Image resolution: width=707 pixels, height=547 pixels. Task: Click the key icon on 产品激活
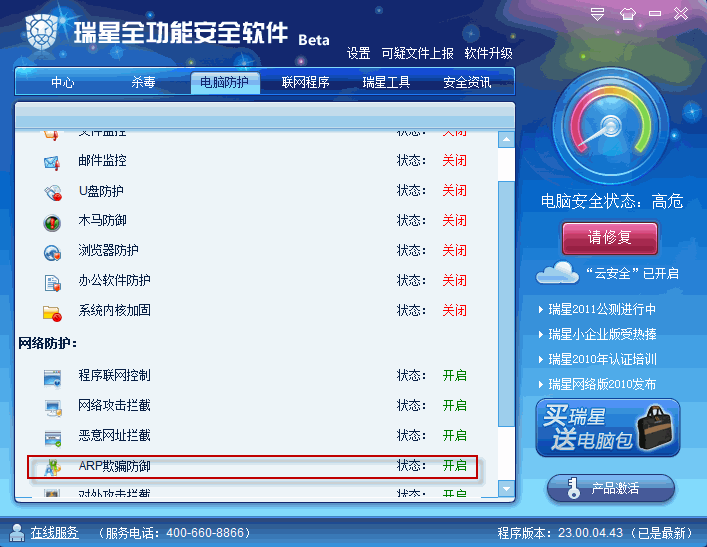tap(573, 488)
